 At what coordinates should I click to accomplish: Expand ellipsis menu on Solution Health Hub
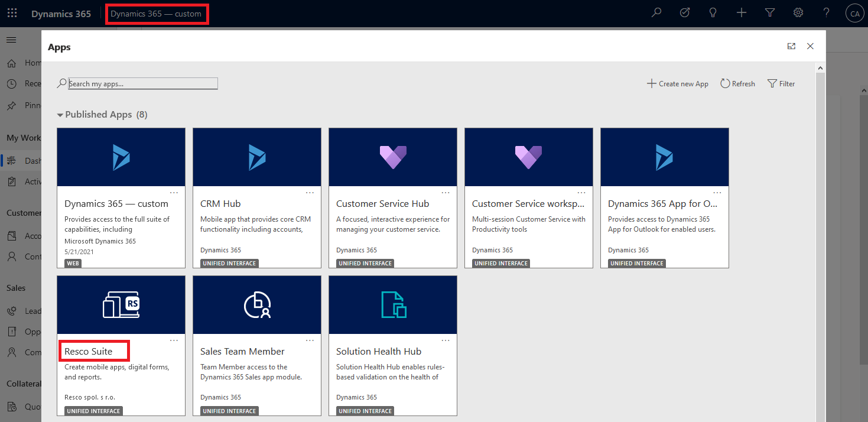pyautogui.click(x=446, y=340)
